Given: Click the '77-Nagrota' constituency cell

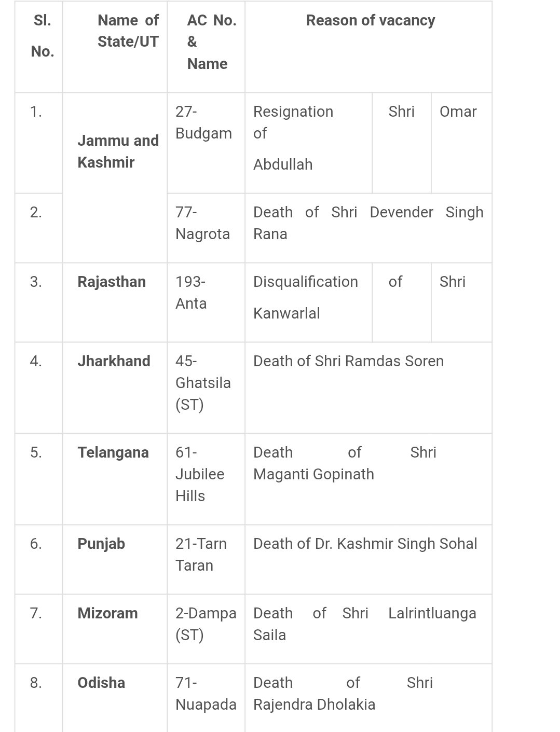Looking at the screenshot, I should 202,223.
